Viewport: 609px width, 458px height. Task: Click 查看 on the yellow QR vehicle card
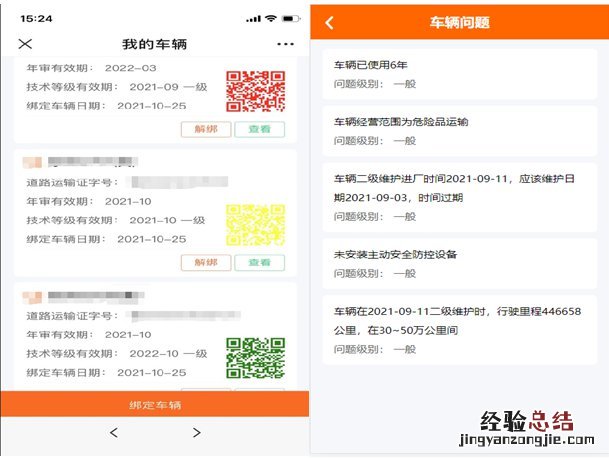(259, 263)
